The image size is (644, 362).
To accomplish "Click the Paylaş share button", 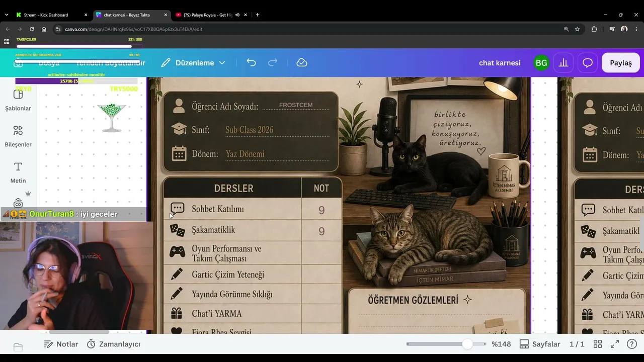I will (x=621, y=63).
